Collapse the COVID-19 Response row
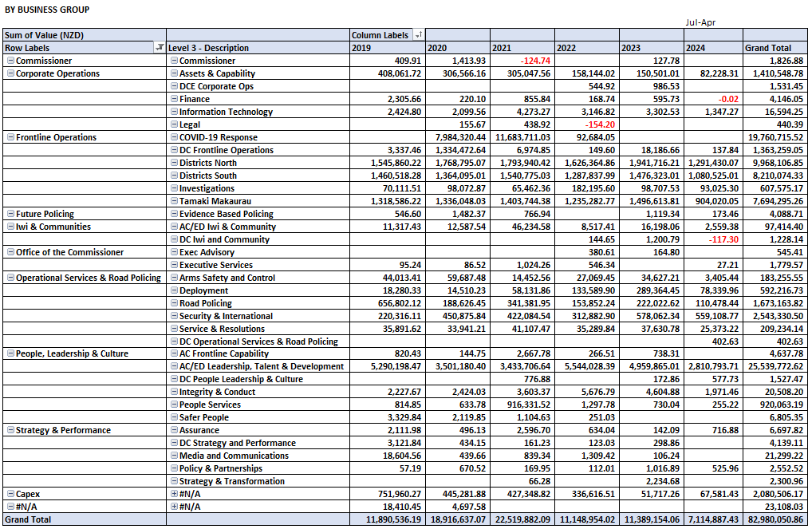 coord(173,137)
